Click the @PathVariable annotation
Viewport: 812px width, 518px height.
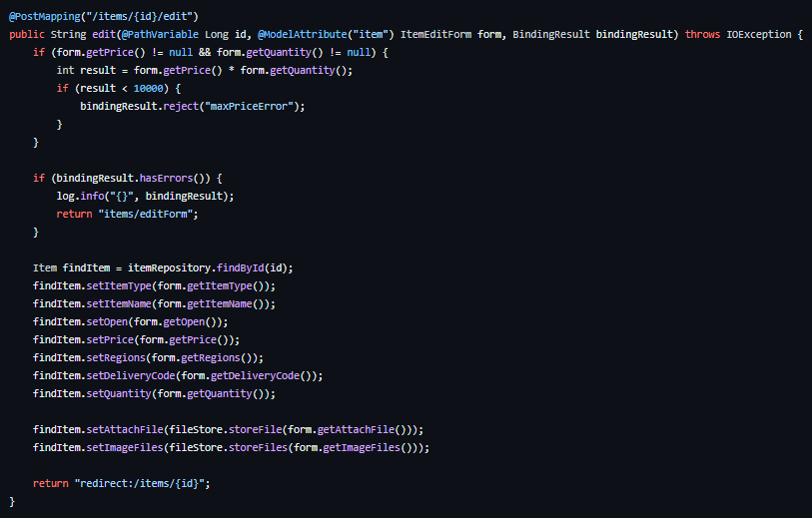point(160,34)
